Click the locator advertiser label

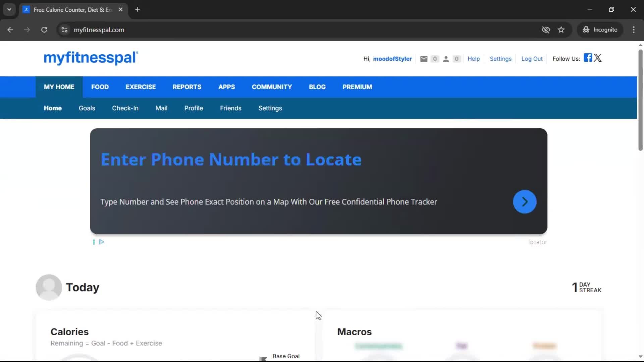(538, 242)
